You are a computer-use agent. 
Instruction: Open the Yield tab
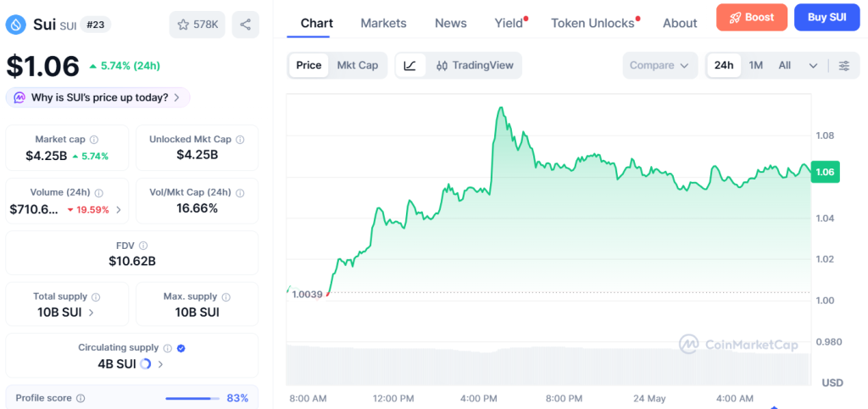tap(509, 23)
